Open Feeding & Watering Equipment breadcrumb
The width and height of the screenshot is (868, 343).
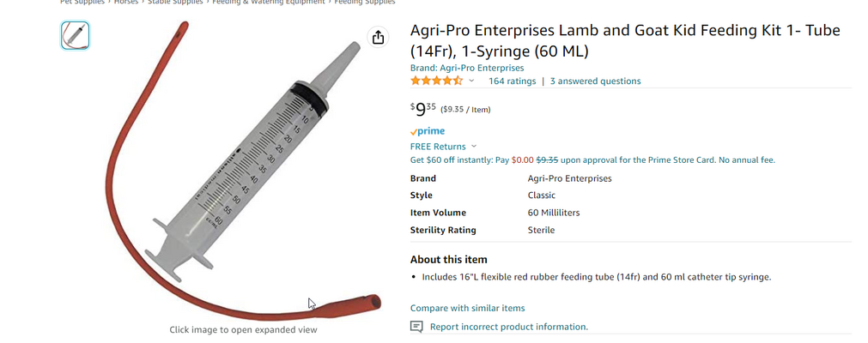[x=269, y=3]
